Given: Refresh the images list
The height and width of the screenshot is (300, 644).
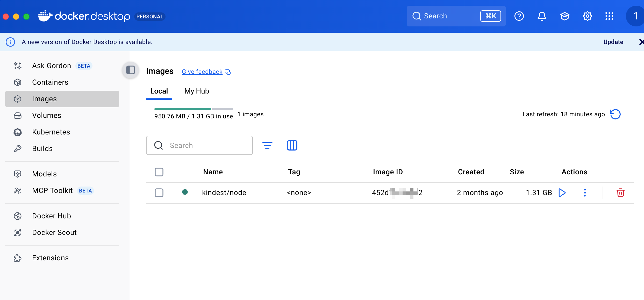Looking at the screenshot, I should coord(615,114).
